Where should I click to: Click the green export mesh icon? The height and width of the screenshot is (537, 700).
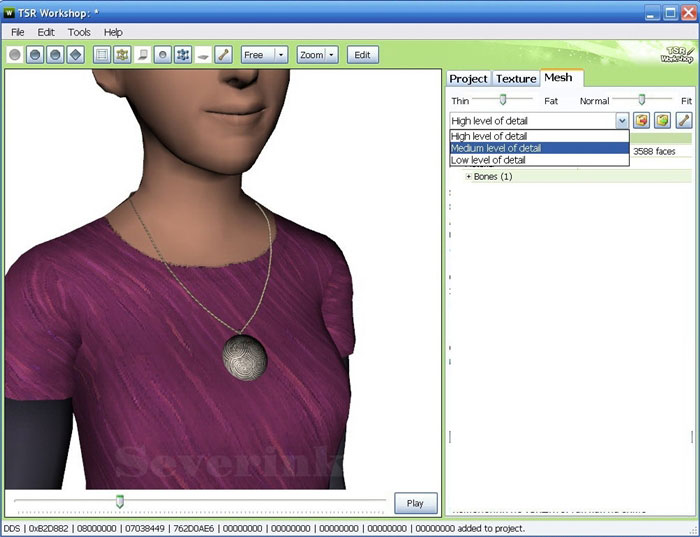[662, 120]
